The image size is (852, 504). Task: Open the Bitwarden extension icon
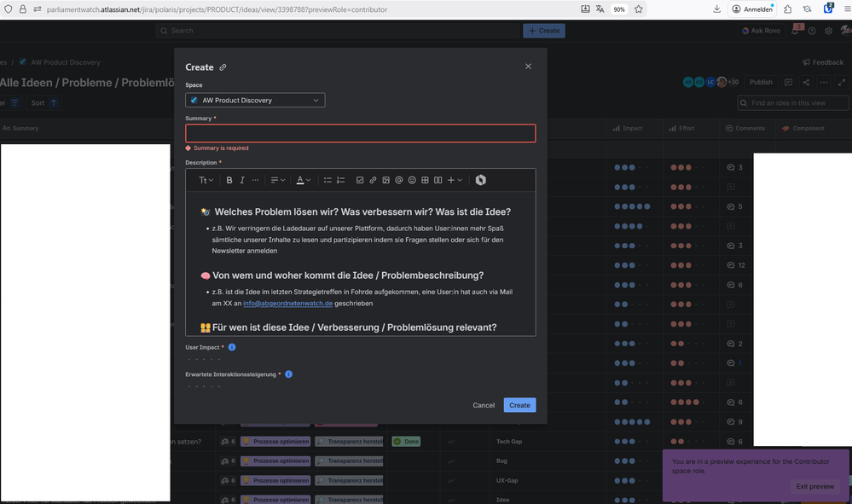[x=828, y=9]
